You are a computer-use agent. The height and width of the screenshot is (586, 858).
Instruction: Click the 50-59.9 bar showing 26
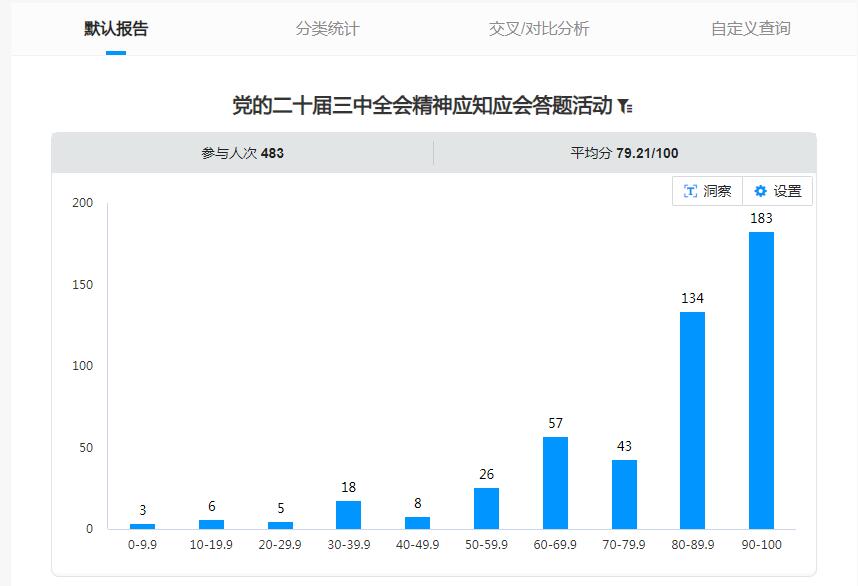pos(486,508)
